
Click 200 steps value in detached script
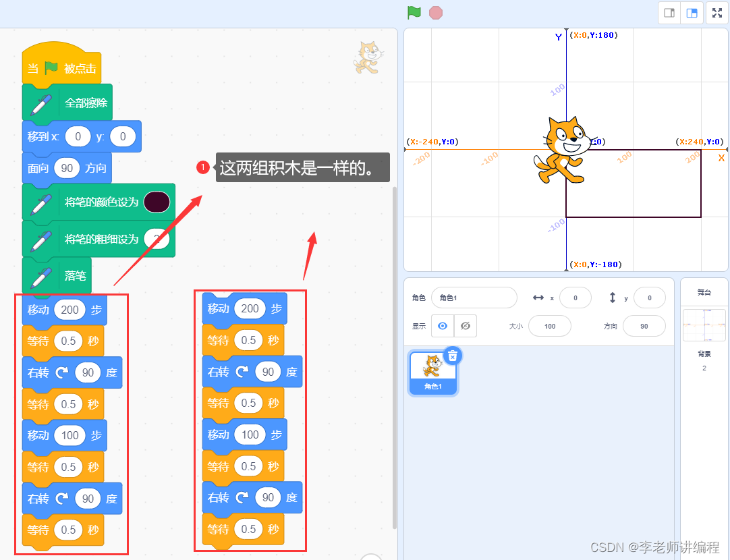coord(250,308)
